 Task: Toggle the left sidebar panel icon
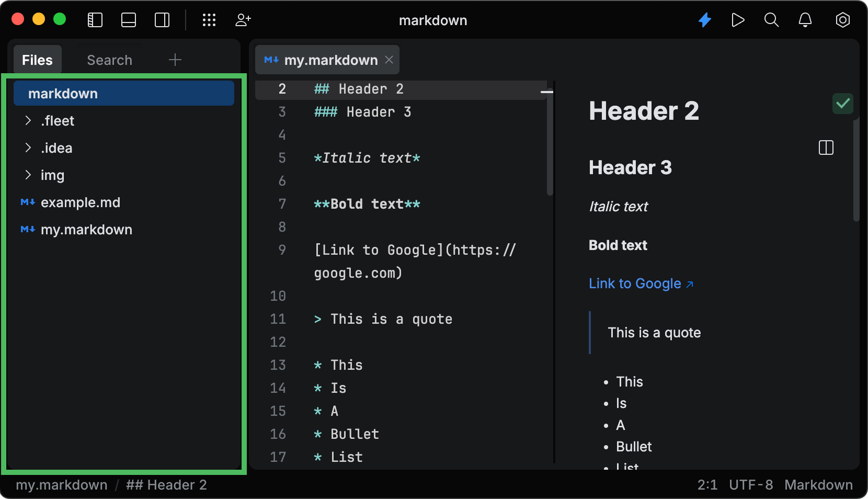(95, 20)
